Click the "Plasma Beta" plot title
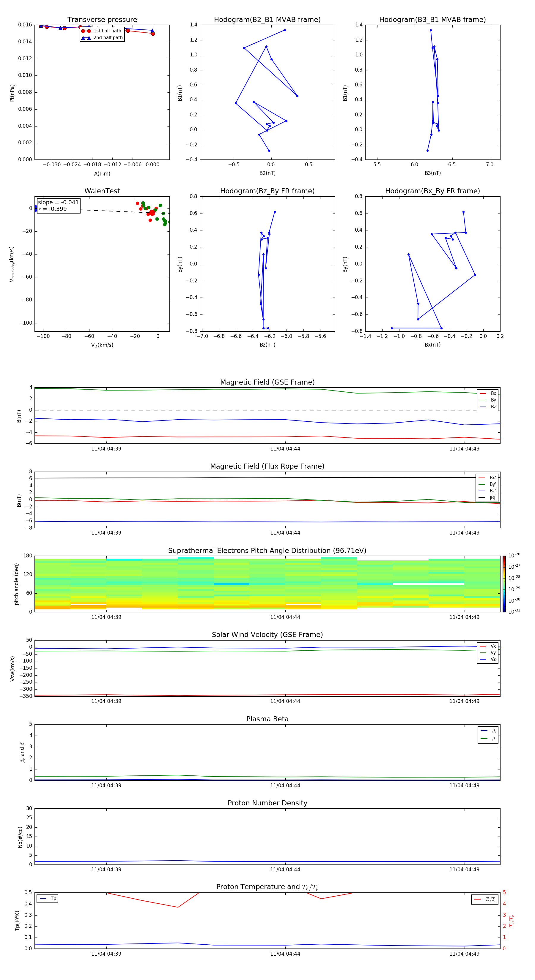 click(x=267, y=719)
